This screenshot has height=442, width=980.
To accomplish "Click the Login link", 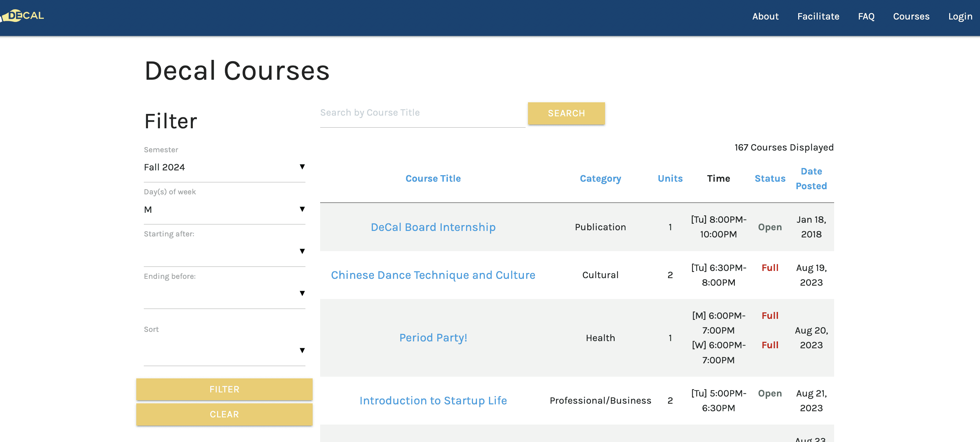I will click(960, 16).
